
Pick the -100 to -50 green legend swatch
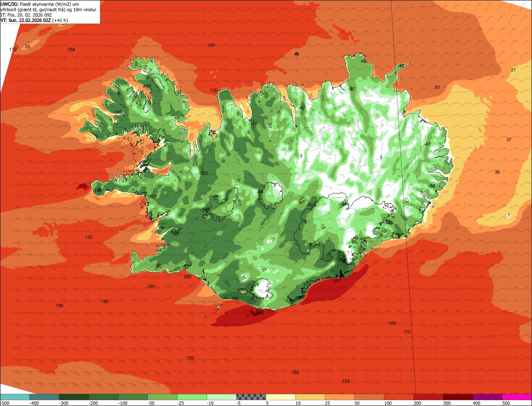[133, 397]
